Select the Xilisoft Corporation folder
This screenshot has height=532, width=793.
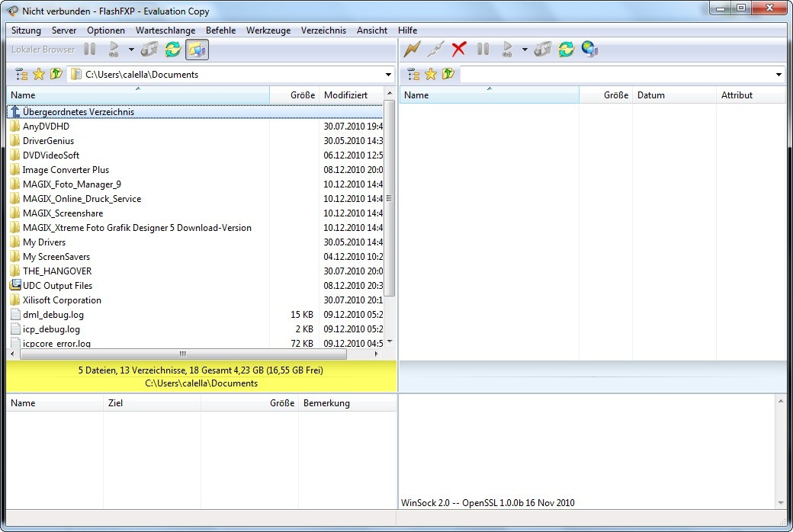point(62,300)
